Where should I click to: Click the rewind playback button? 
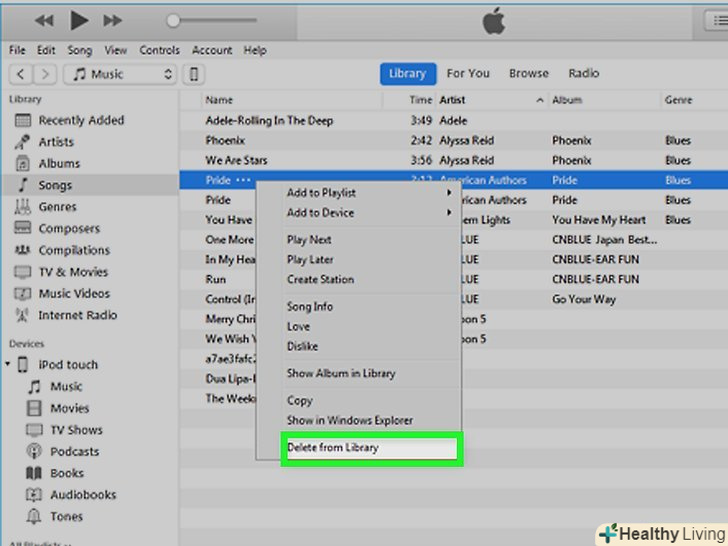[45, 20]
